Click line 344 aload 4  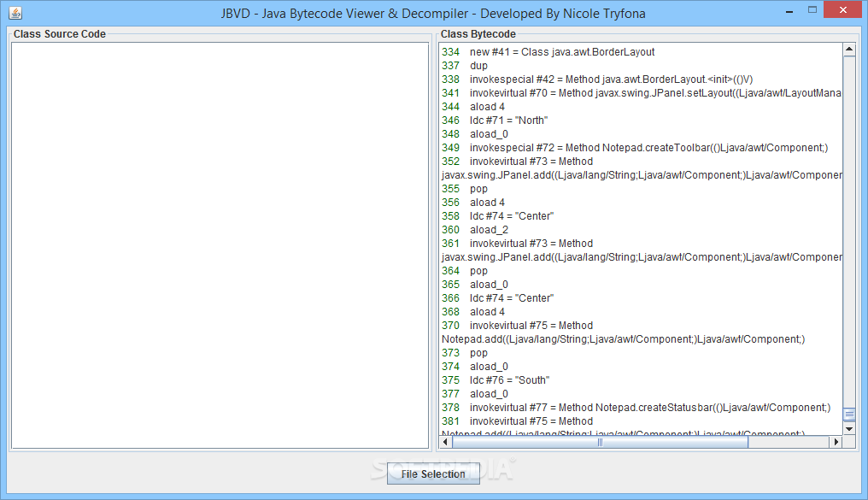pyautogui.click(x=473, y=107)
